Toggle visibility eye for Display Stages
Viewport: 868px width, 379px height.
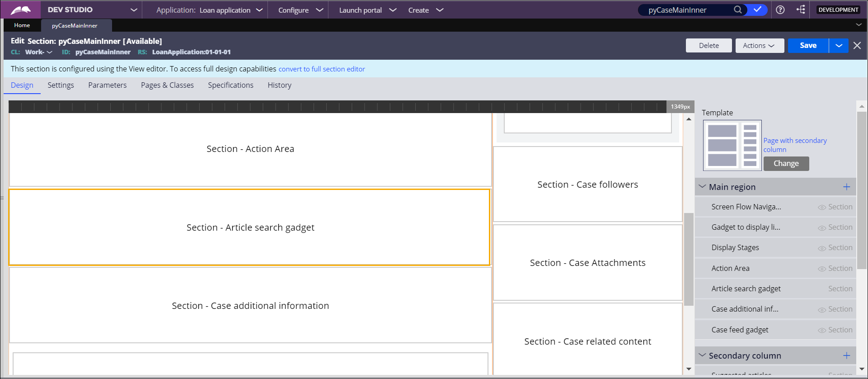click(x=822, y=248)
